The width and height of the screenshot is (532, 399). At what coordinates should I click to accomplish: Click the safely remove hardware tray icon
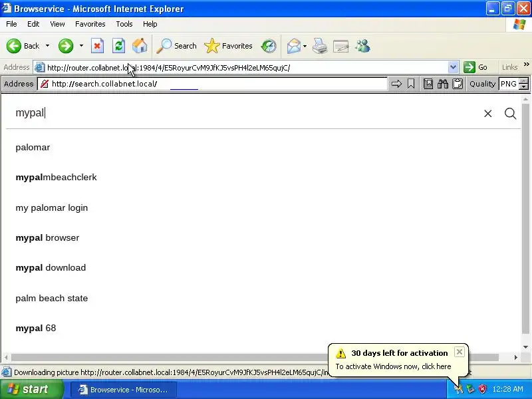coord(470,389)
